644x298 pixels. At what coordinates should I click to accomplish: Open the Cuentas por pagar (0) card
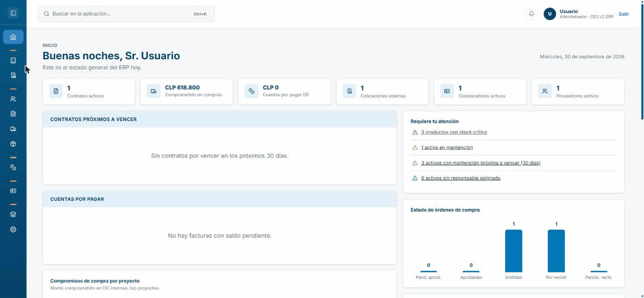tap(284, 91)
